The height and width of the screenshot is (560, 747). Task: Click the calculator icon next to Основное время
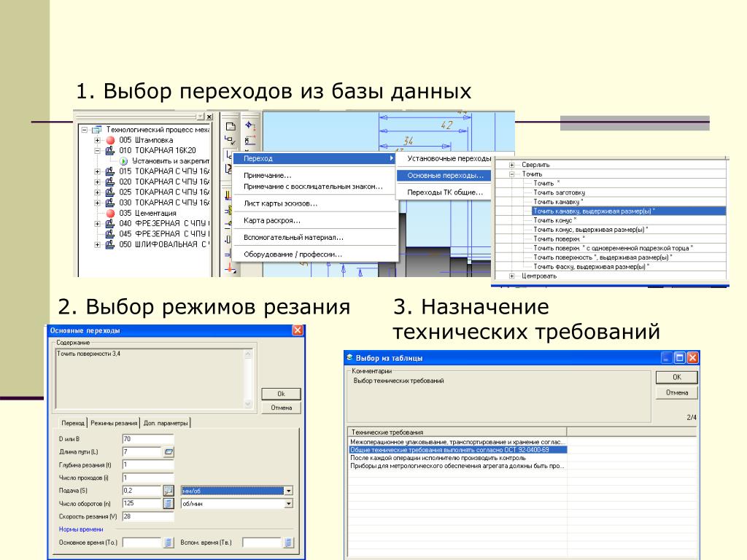click(168, 542)
